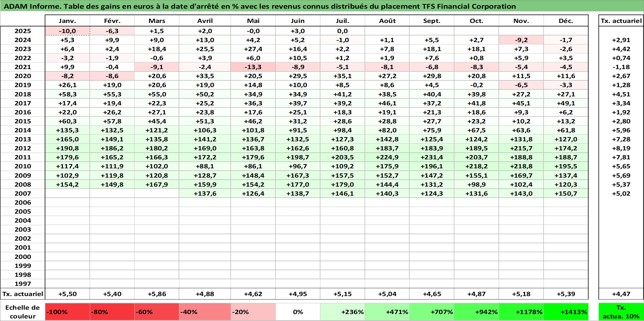Click the +707% color scale swatch
Image resolution: width=644 pixels, height=321 pixels.
(432, 312)
